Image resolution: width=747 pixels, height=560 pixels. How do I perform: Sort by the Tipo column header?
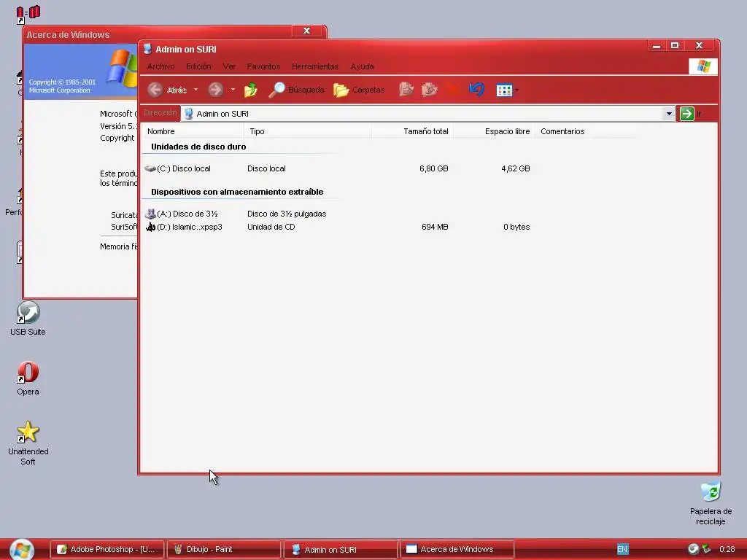coord(308,131)
